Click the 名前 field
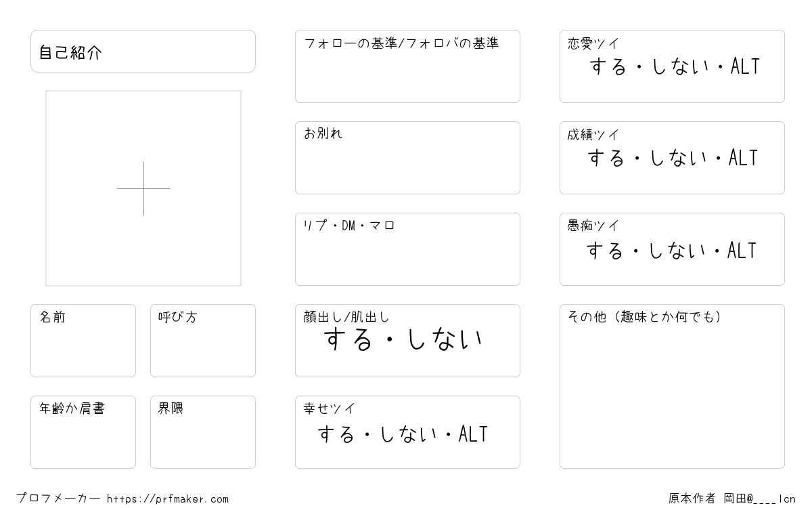 click(83, 341)
